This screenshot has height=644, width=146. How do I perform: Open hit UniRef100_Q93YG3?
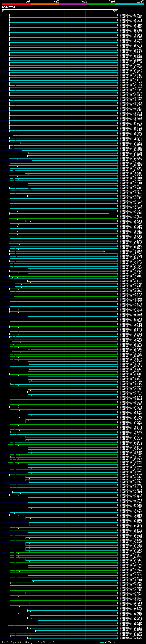pyautogui.click(x=131, y=17)
